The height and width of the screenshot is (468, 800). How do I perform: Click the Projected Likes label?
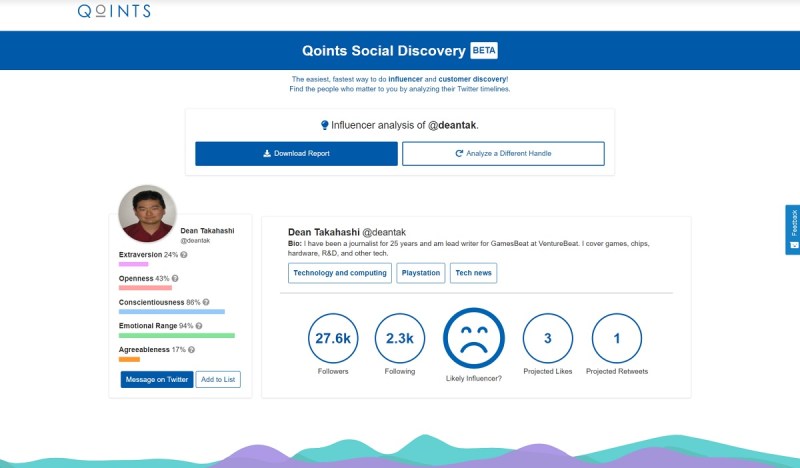(x=548, y=372)
